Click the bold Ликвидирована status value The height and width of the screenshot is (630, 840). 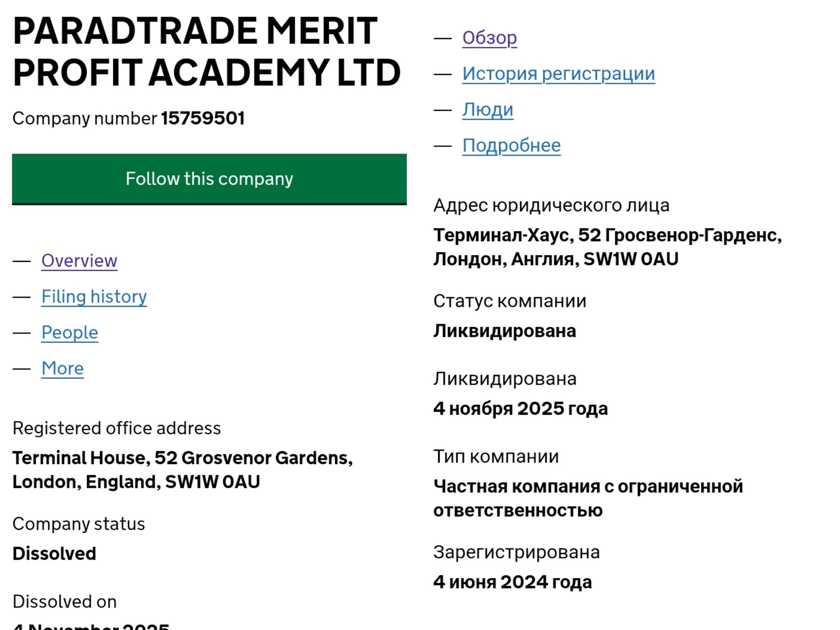(504, 331)
